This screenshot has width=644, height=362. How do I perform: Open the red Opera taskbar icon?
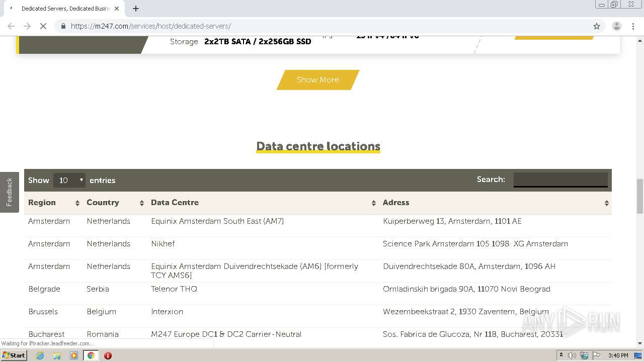pos(108,355)
